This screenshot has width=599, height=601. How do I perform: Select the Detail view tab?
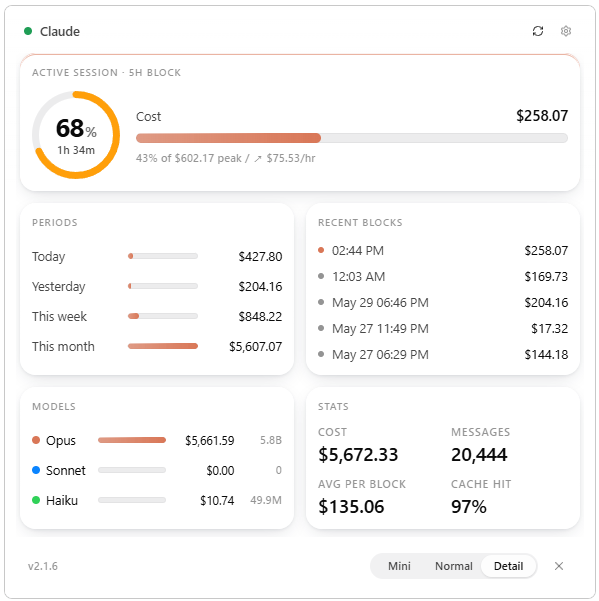pos(508,566)
